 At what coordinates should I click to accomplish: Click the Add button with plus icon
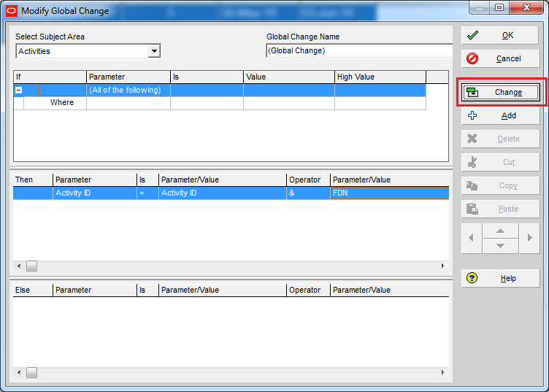pyautogui.click(x=500, y=115)
